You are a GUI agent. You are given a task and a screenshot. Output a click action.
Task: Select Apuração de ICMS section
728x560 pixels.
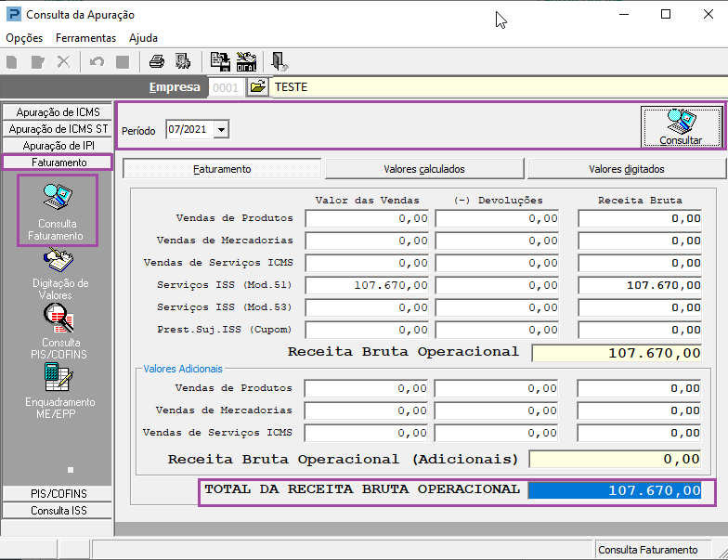(x=58, y=112)
